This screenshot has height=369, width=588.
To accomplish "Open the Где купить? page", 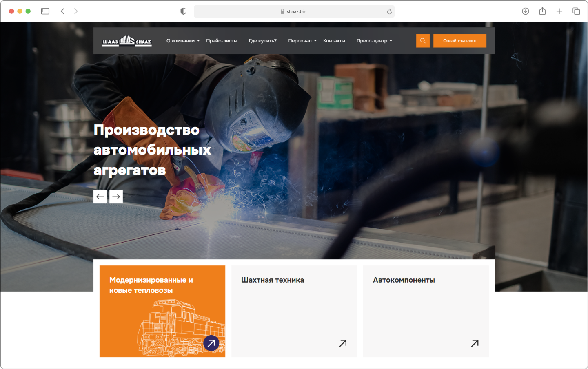I will click(262, 41).
